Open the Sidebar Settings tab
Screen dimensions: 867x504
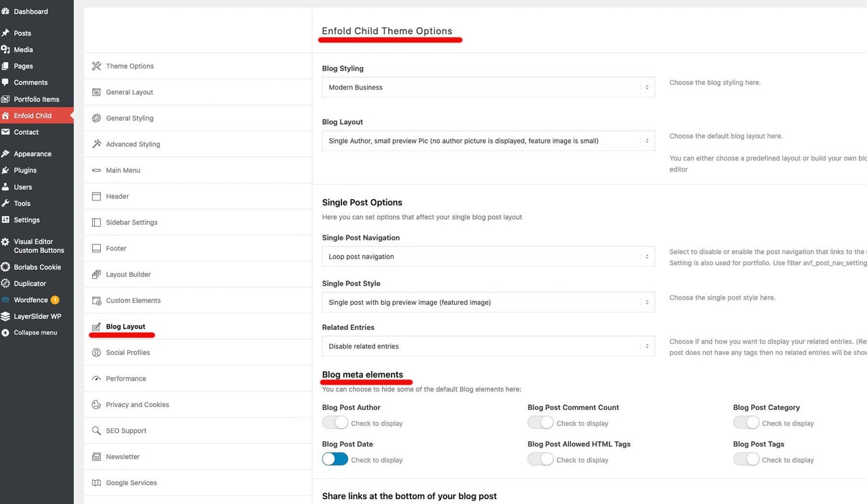point(198,222)
